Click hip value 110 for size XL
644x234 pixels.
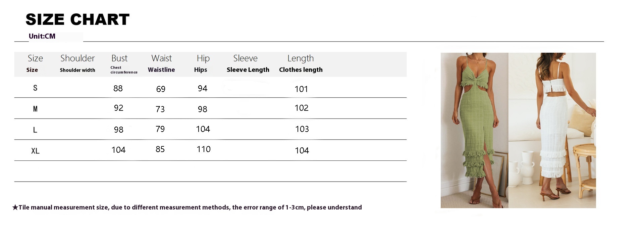pos(204,149)
